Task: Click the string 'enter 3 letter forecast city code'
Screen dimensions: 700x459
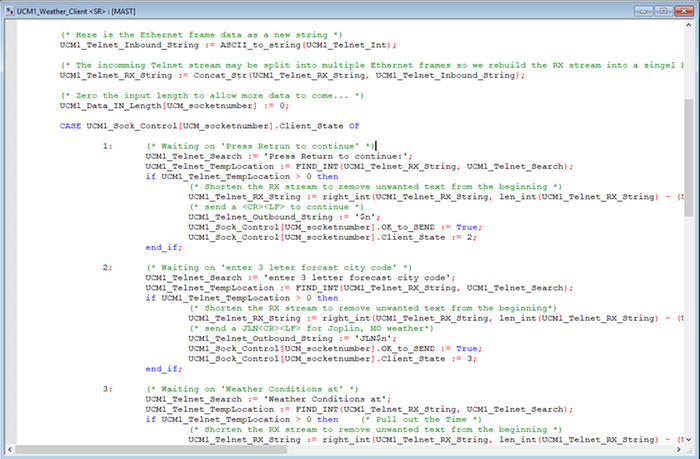Action: click(357, 278)
